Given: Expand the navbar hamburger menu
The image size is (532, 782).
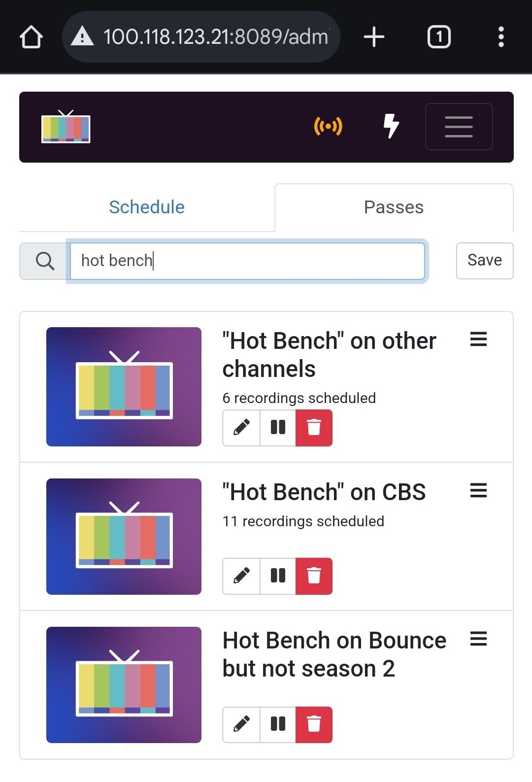Looking at the screenshot, I should 459,127.
